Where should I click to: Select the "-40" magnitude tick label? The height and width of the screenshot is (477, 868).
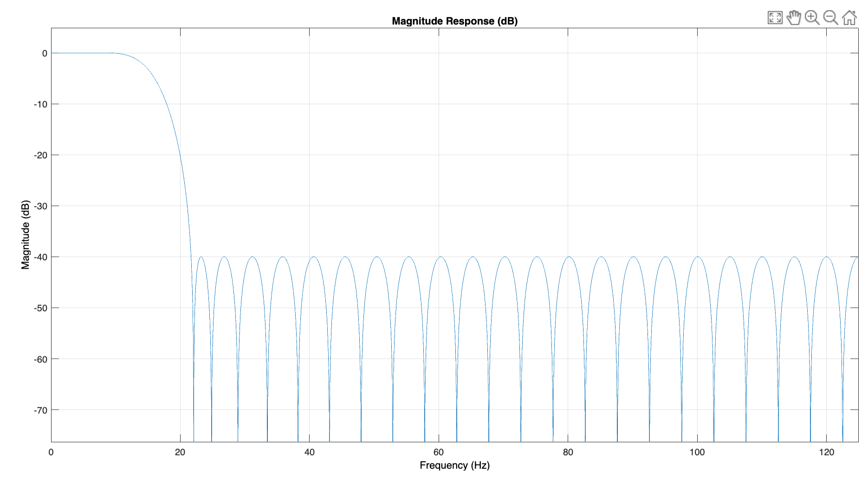(40, 257)
